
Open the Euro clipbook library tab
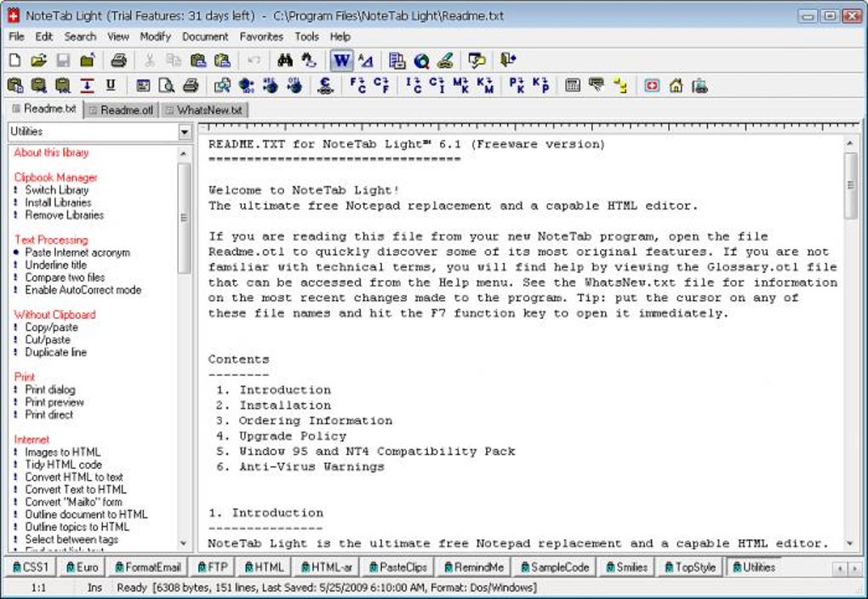[x=82, y=568]
